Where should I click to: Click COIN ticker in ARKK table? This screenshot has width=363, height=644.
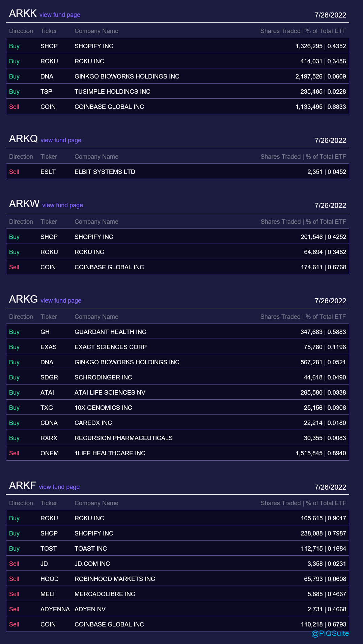point(48,107)
